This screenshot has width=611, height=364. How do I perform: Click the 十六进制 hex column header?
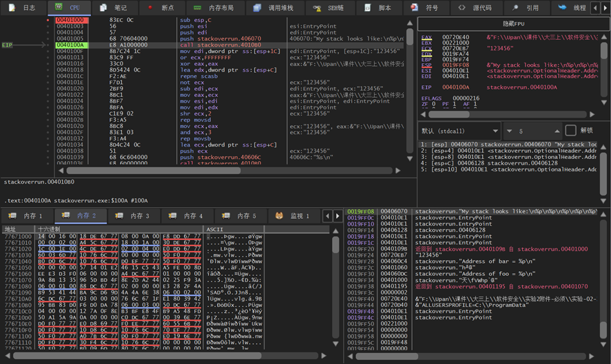pos(48,229)
